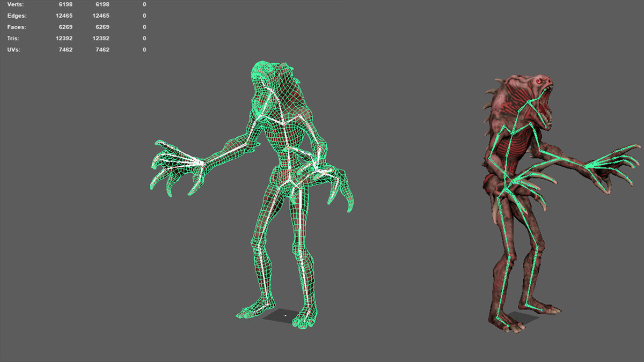
Task: Click the second 12465 count in Edges row
Action: pyautogui.click(x=101, y=16)
